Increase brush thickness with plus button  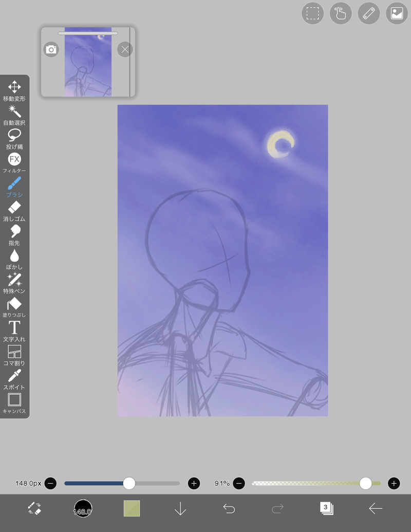[x=194, y=483]
